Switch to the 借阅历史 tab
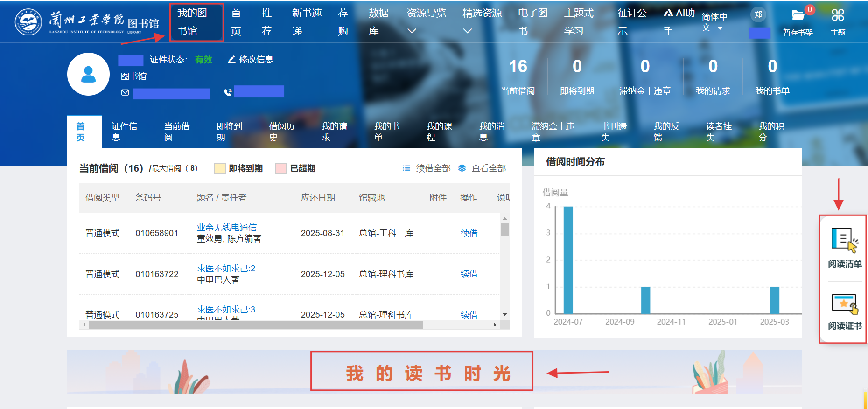This screenshot has width=868, height=409. (281, 132)
